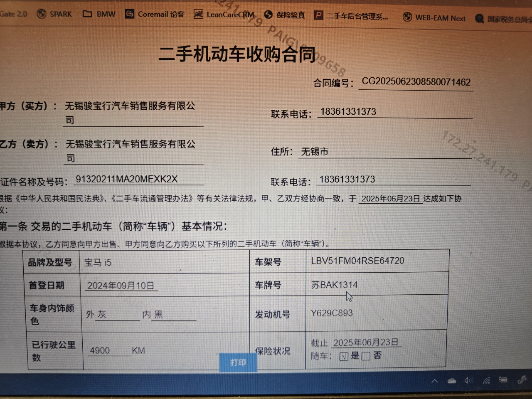This screenshot has height=399, width=532.
Task: Click the brand model cell 宝马 i5
Action: coord(98,263)
